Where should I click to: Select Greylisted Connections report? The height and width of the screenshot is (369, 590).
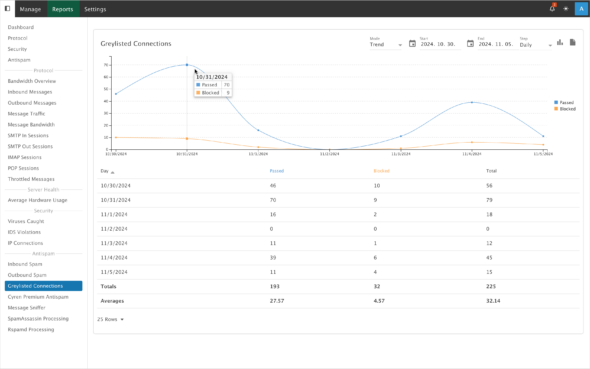tap(43, 286)
